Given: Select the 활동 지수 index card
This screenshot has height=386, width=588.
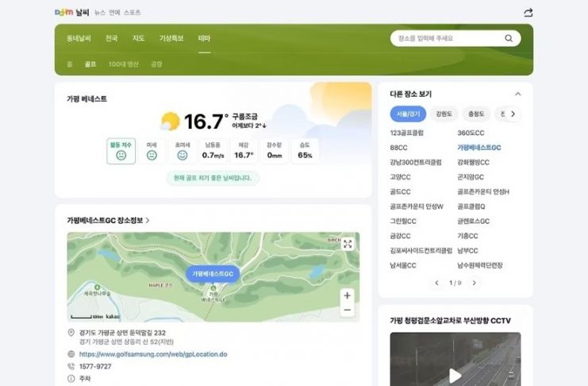Looking at the screenshot, I should click(121, 151).
